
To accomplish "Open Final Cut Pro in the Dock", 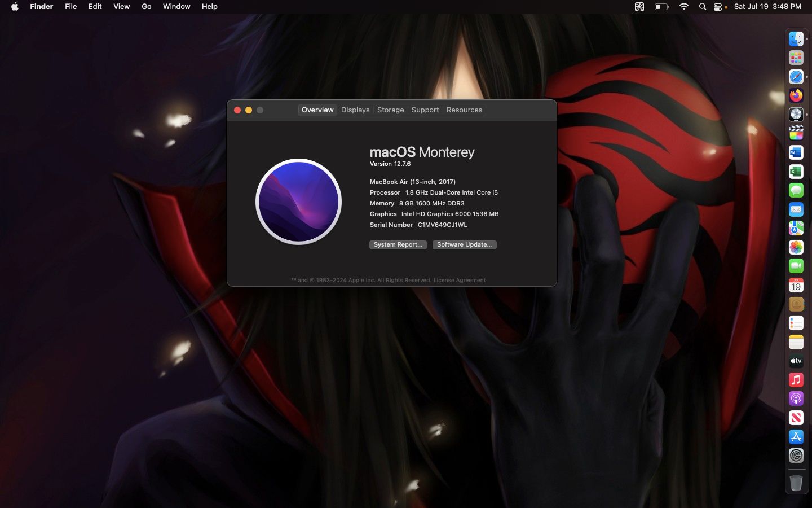I will click(x=796, y=133).
